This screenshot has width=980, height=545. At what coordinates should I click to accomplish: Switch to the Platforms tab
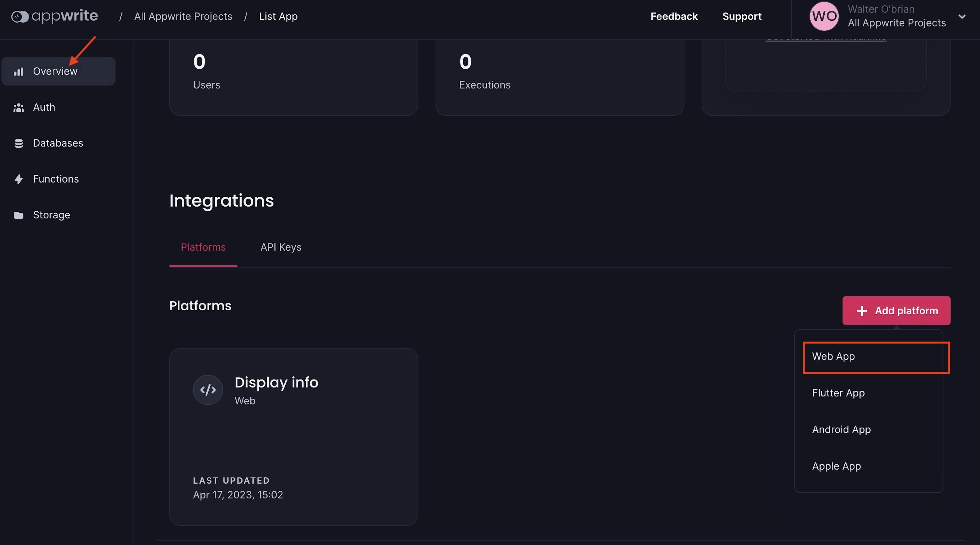point(203,247)
